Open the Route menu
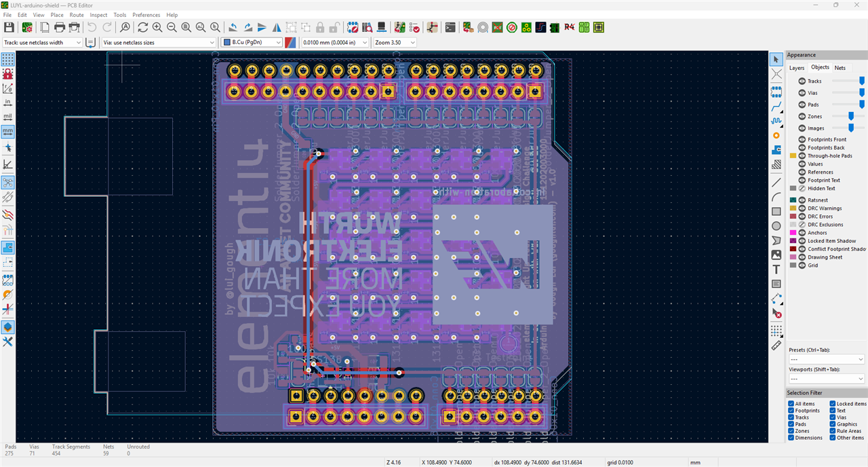Image resolution: width=868 pixels, height=467 pixels. [77, 14]
